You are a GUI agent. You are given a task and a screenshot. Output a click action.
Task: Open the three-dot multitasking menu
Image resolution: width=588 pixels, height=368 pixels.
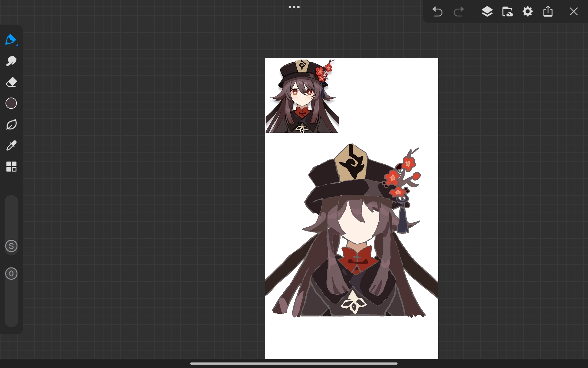(x=294, y=7)
